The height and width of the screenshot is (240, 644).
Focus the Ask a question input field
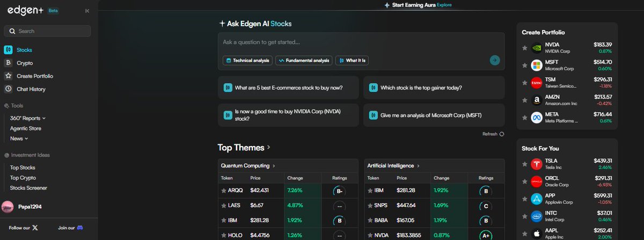coord(361,42)
